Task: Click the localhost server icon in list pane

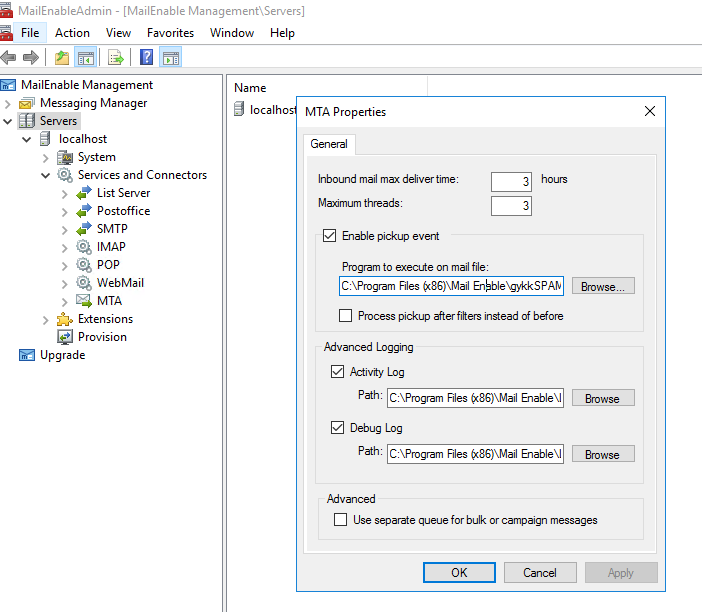Action: pyautogui.click(x=239, y=110)
